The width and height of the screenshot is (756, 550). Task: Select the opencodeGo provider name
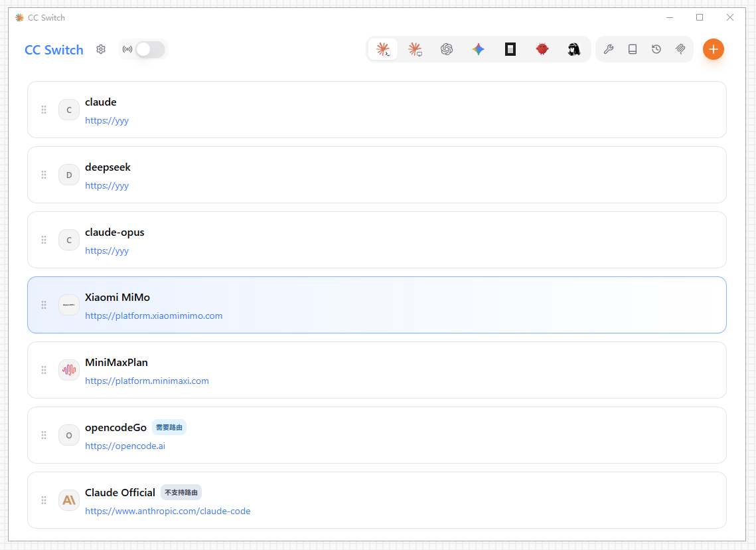115,428
